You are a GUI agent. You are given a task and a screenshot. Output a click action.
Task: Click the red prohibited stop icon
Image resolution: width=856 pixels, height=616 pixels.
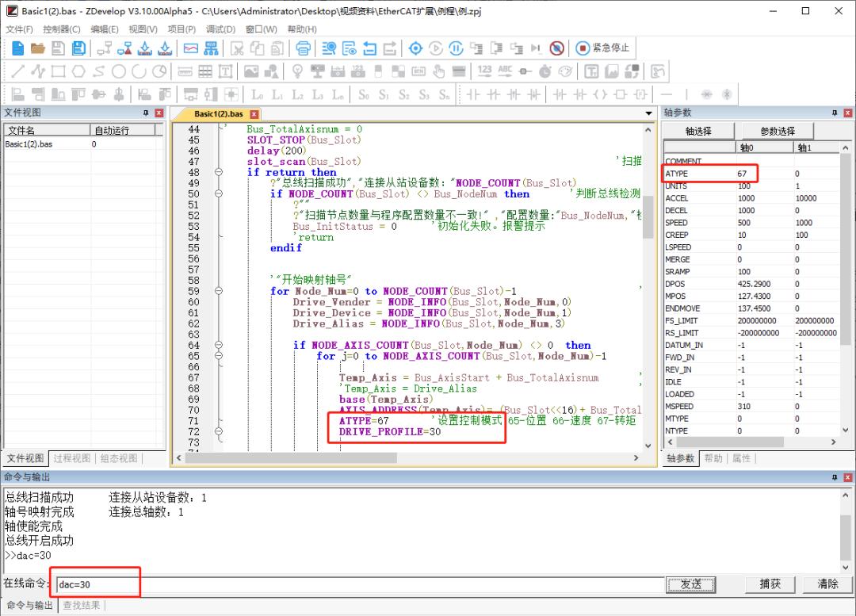point(556,48)
